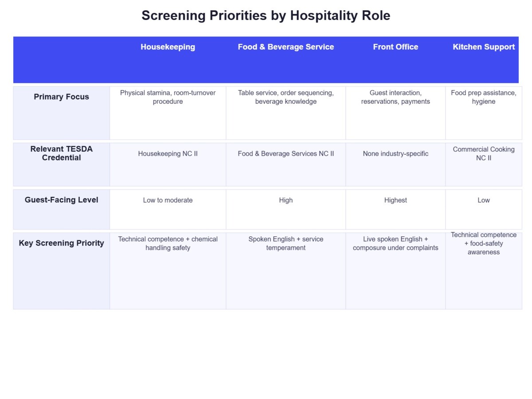Click 'Live spoken English + composure under complaints' cell
Image resolution: width=532 pixels, height=399 pixels.
[x=395, y=271]
